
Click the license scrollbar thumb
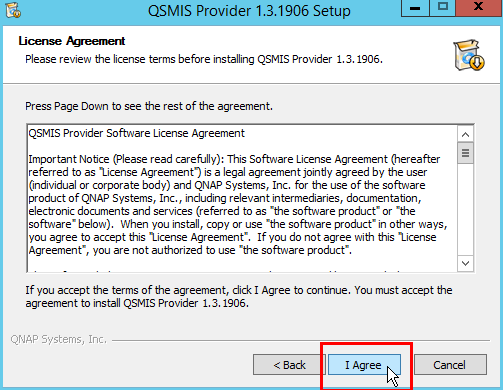click(466, 153)
